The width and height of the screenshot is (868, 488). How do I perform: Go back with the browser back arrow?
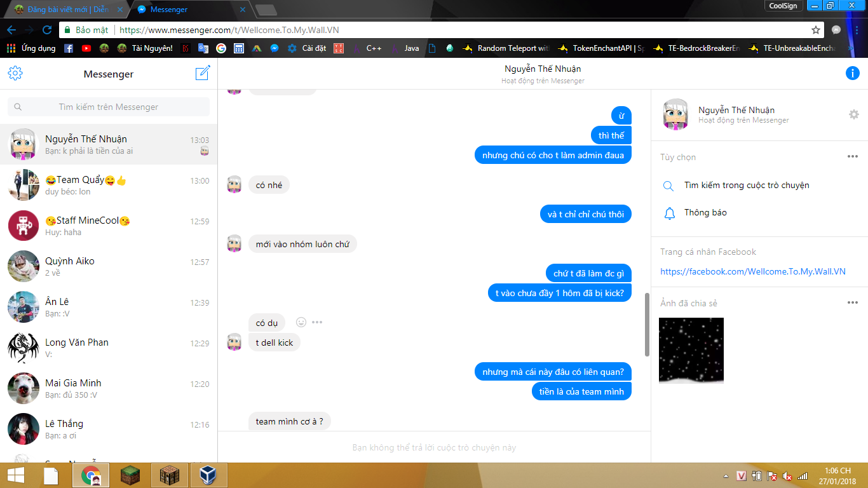coord(11,30)
